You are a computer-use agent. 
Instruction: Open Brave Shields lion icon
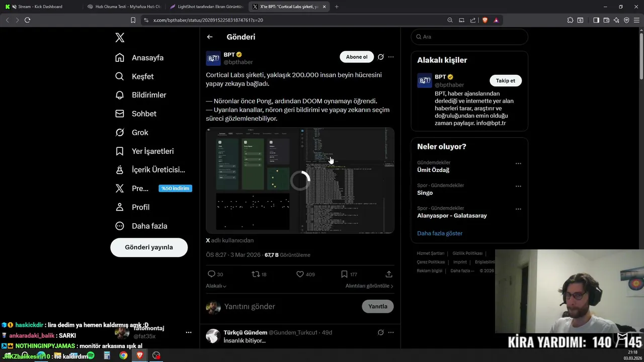485,20
